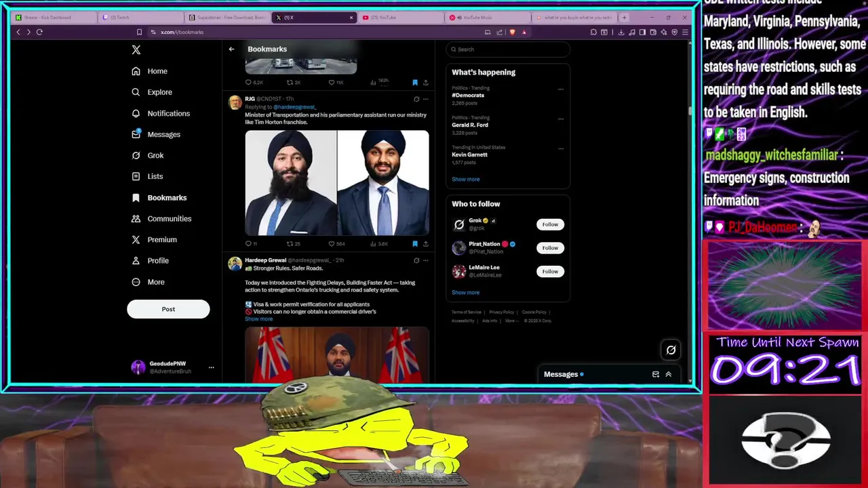This screenshot has width=868, height=488.
Task: Focus the X Search field
Action: (x=508, y=49)
